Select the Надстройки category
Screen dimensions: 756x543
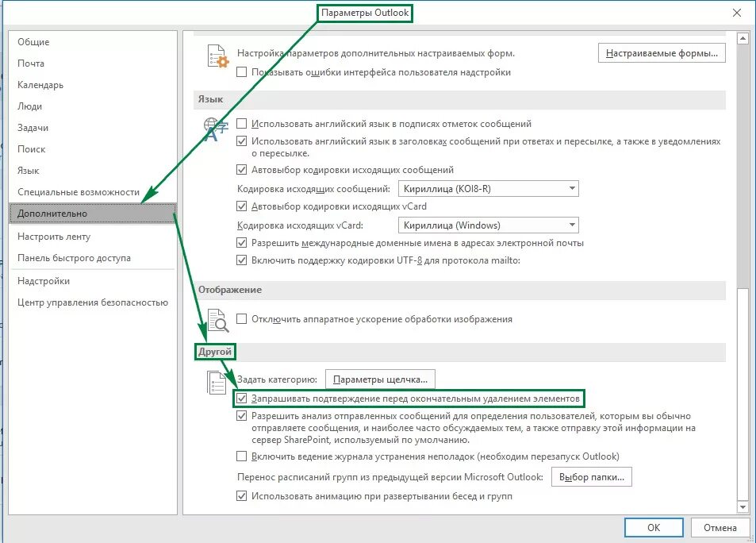pos(93,281)
